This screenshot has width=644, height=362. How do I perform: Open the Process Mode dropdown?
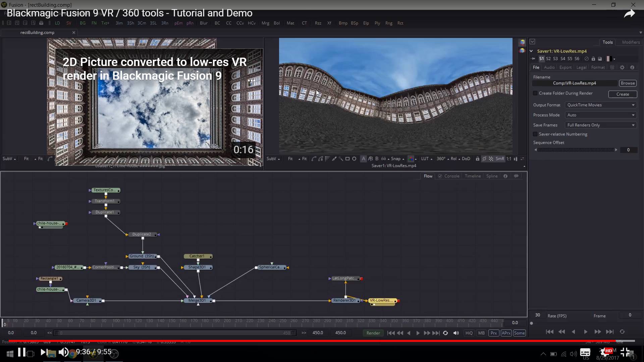coord(600,115)
